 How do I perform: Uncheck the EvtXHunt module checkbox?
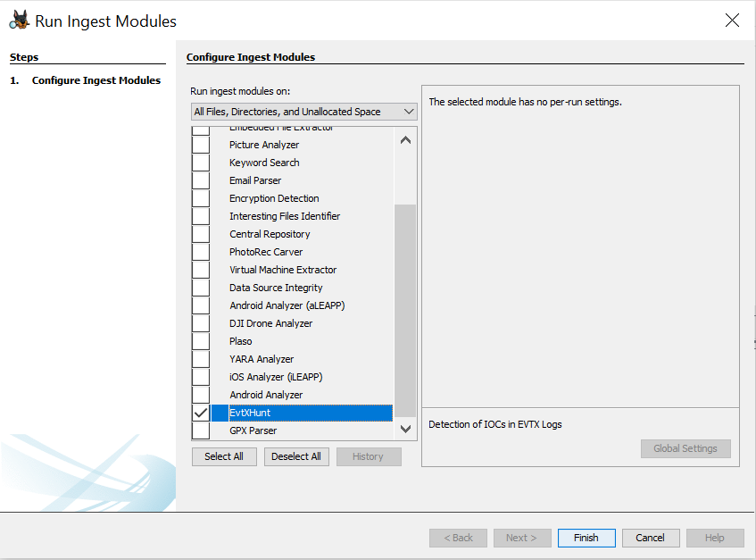click(x=201, y=413)
